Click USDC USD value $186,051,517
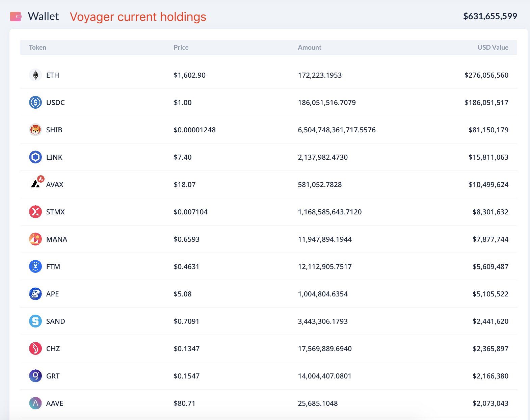This screenshot has width=530, height=420. click(486, 102)
